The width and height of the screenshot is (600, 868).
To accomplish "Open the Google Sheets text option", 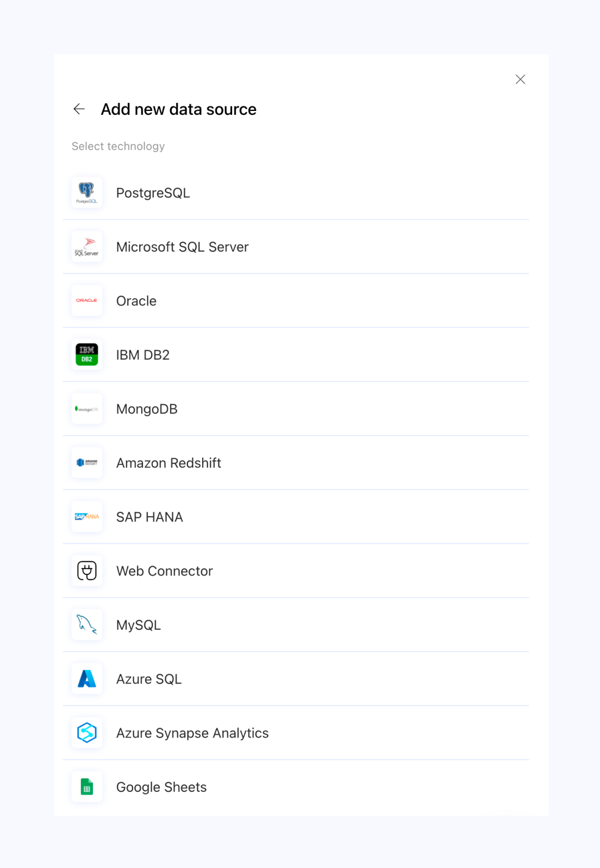I will click(x=161, y=787).
